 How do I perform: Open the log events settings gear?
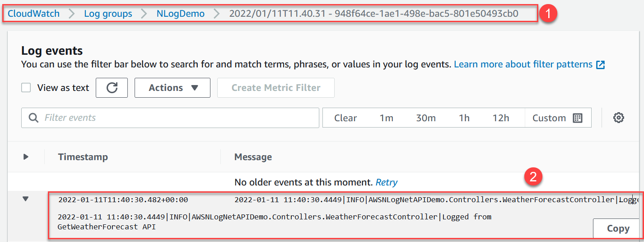pos(618,118)
